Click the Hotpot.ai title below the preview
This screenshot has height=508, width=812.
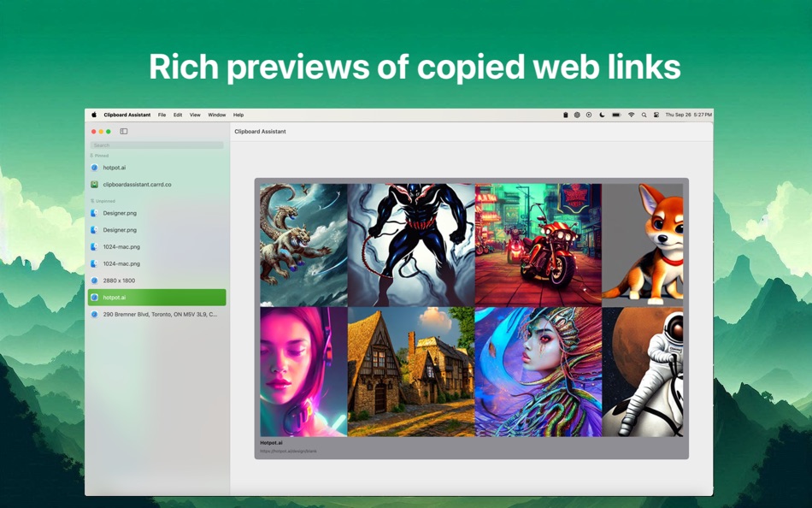click(x=271, y=443)
